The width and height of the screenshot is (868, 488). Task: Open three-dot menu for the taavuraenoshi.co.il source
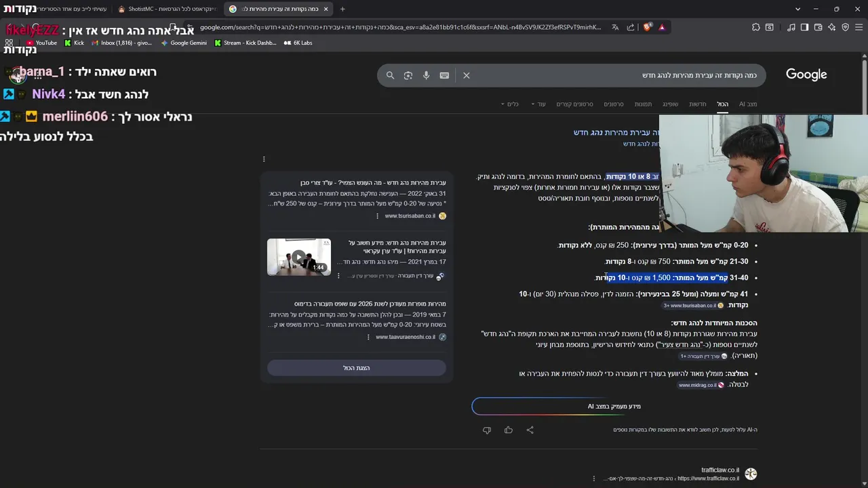click(368, 337)
